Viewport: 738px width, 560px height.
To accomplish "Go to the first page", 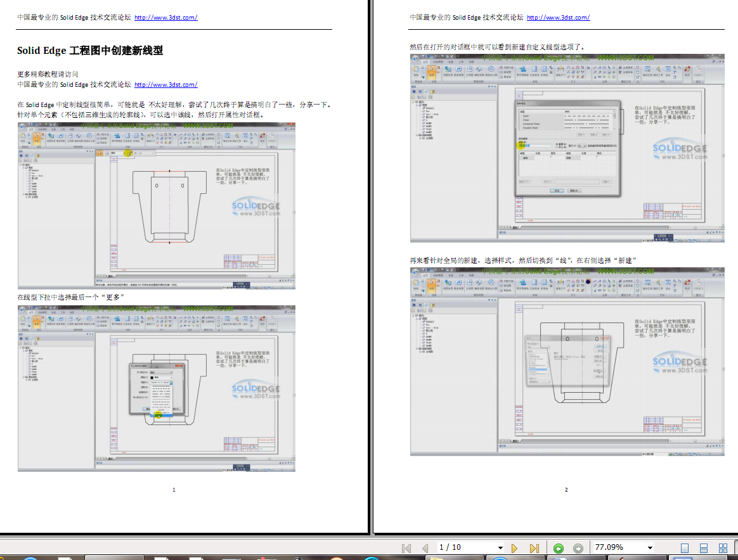I will point(406,548).
